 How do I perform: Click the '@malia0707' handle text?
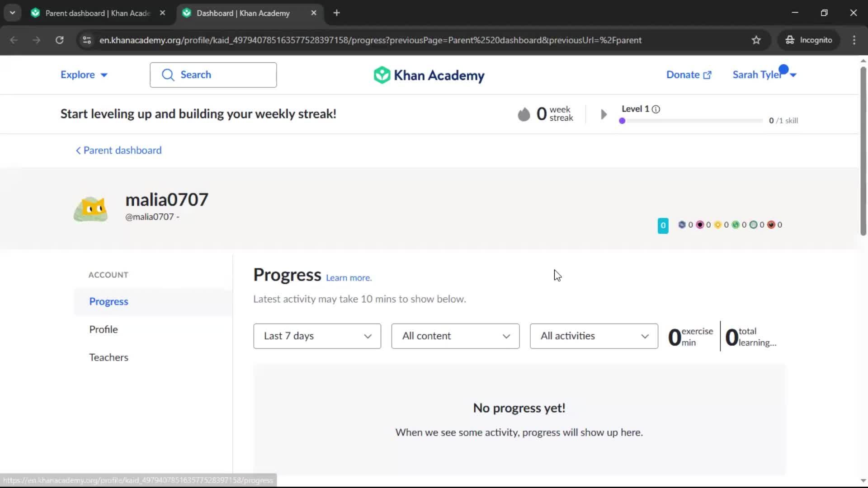pyautogui.click(x=149, y=217)
